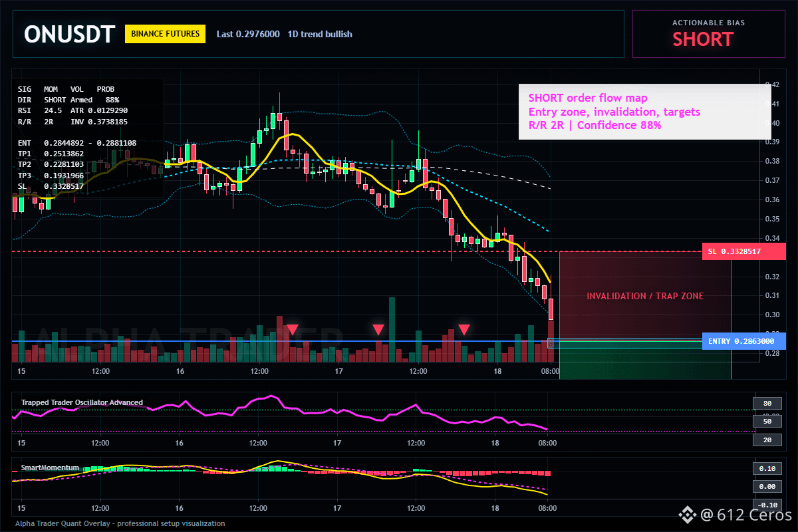Click the red triangle marker on the 16th afternoon
This screenshot has width=798, height=532.
click(293, 330)
